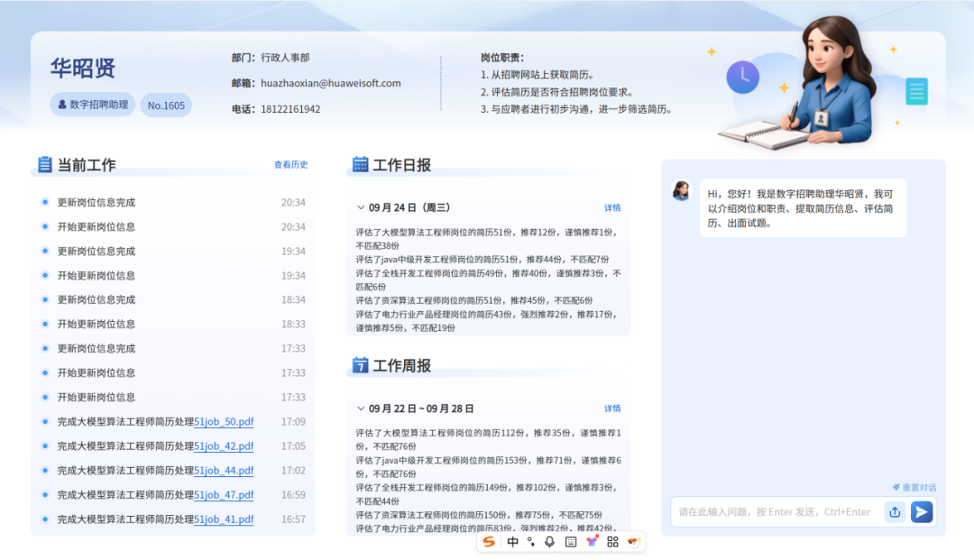974x560 pixels.
Task: Click phone number 18122161942
Action: click(x=290, y=109)
